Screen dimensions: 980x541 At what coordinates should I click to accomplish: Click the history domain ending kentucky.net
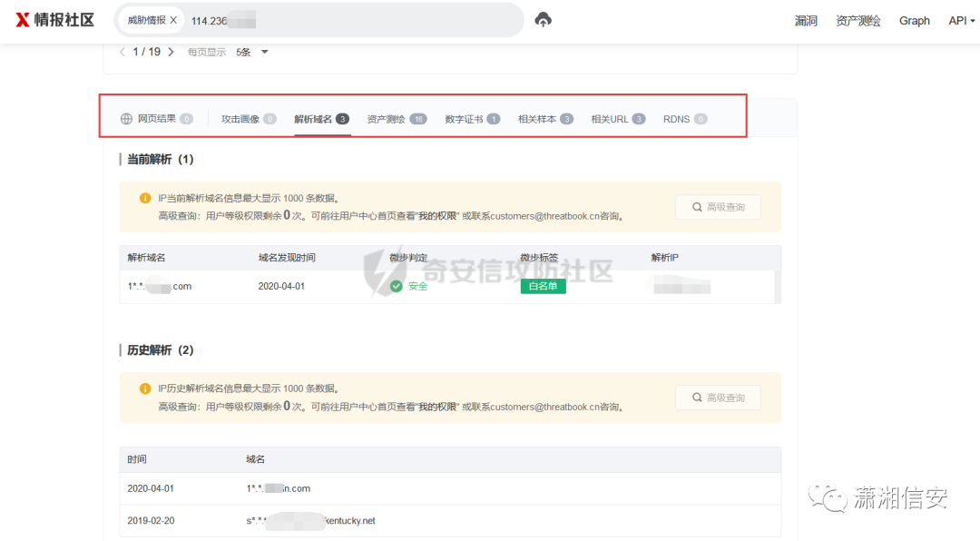[310, 520]
